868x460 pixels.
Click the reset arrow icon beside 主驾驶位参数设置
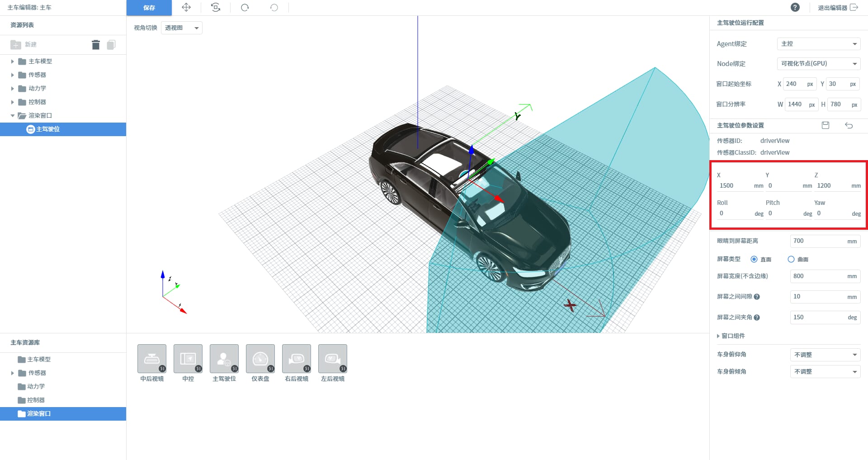(x=849, y=125)
